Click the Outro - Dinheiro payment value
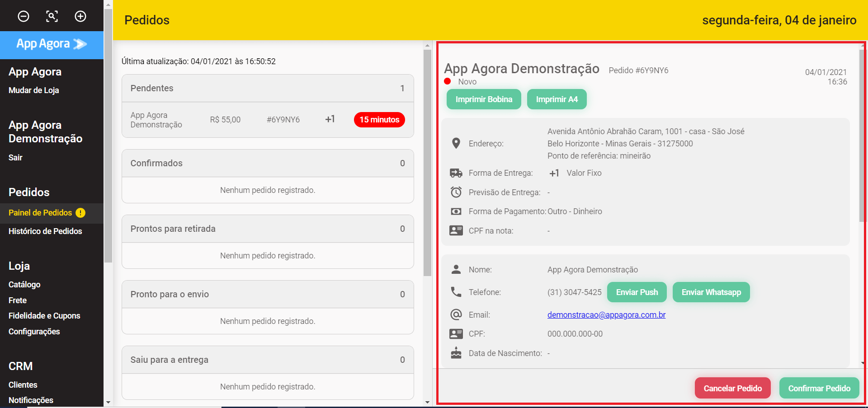 [575, 211]
